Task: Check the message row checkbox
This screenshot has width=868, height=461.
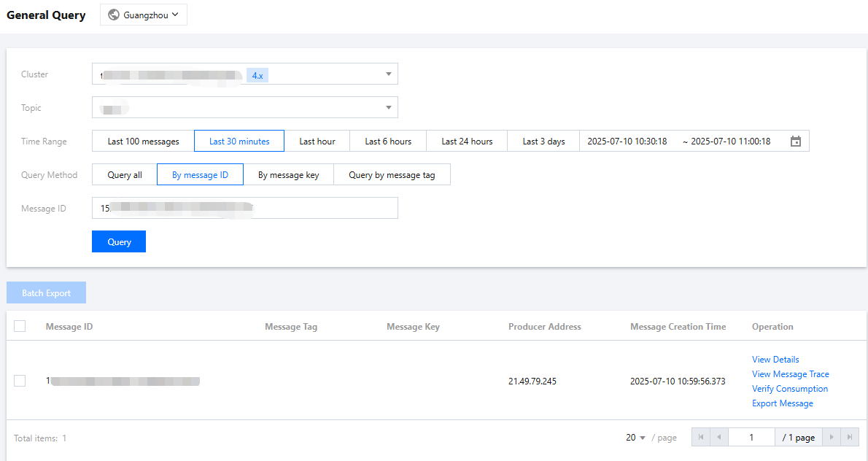Action: coord(20,381)
